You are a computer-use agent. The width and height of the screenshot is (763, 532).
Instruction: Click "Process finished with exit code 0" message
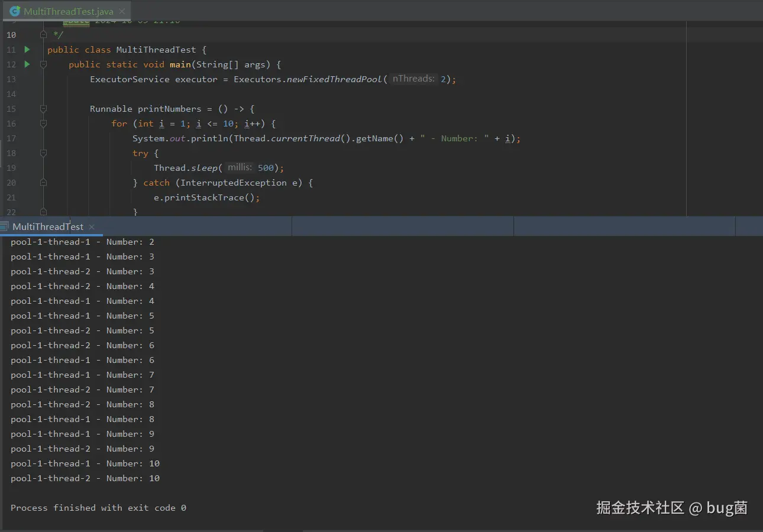coord(98,508)
